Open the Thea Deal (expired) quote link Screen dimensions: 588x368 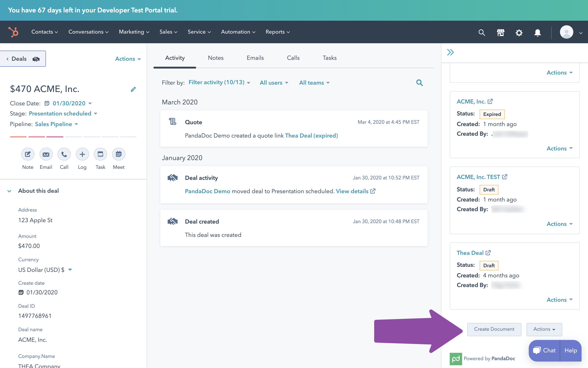(x=311, y=135)
